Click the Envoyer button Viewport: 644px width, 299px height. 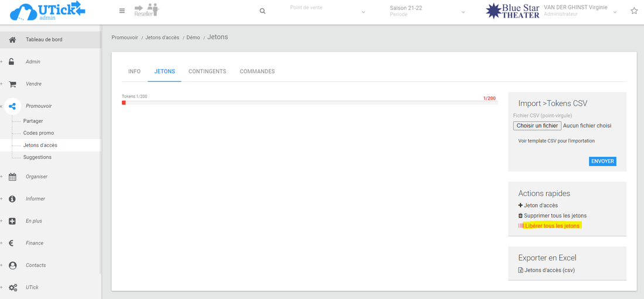(602, 161)
